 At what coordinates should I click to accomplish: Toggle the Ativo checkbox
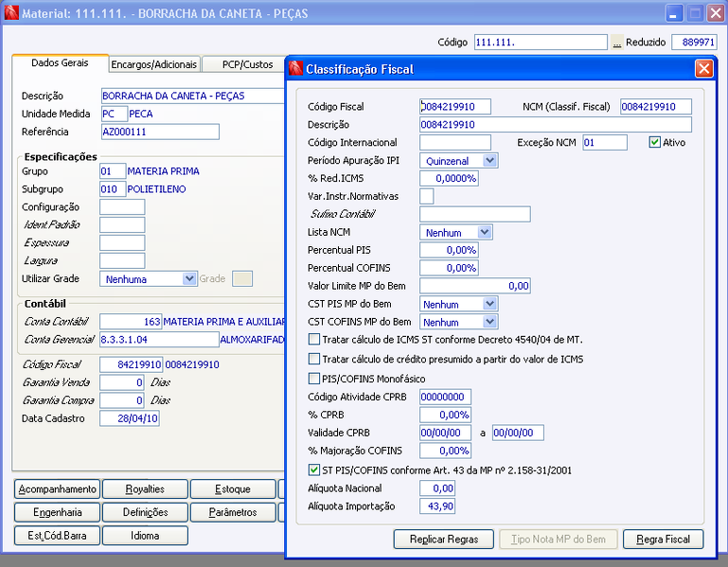[655, 142]
